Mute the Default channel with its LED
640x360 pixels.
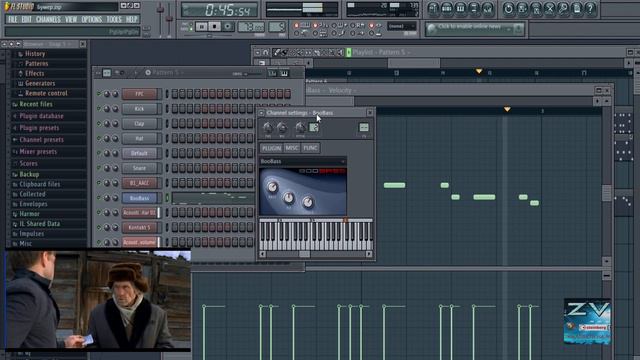point(98,153)
